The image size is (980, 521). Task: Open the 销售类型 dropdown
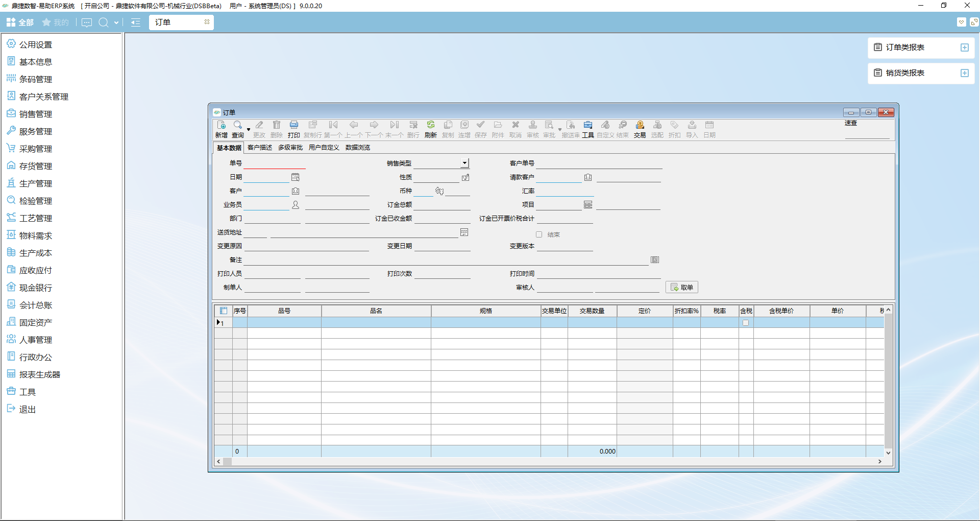pyautogui.click(x=464, y=163)
